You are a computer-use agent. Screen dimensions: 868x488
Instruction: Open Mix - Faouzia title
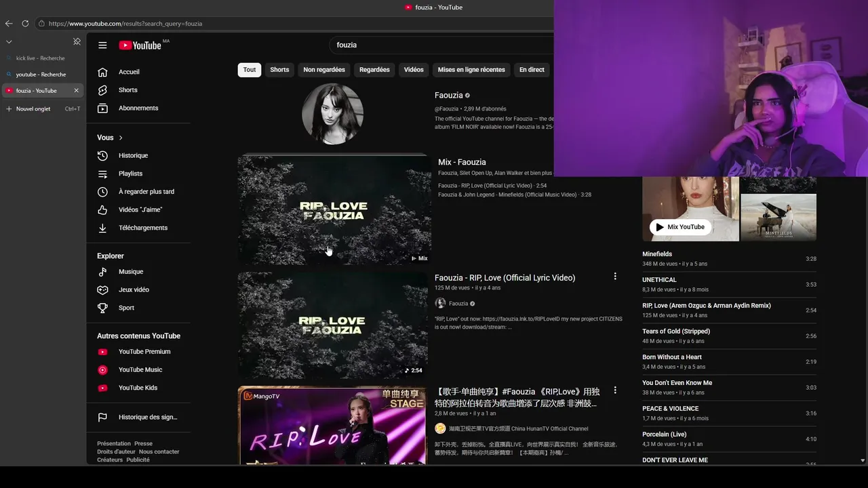tap(462, 163)
